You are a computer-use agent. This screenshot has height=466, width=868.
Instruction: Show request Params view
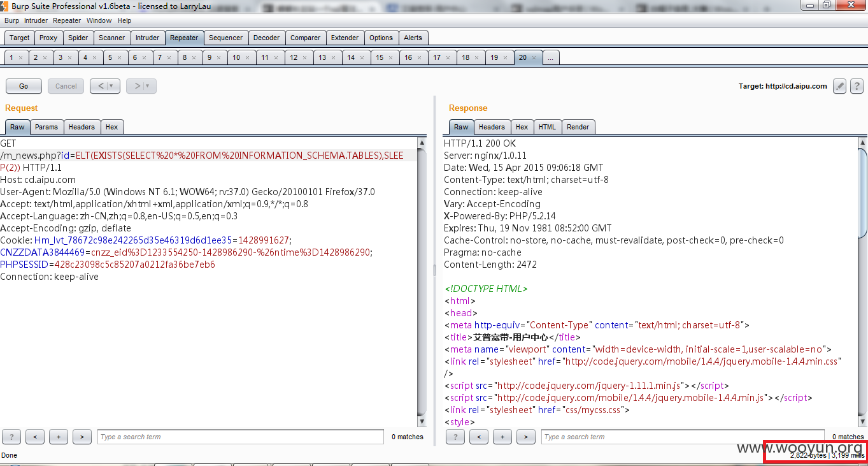click(46, 127)
